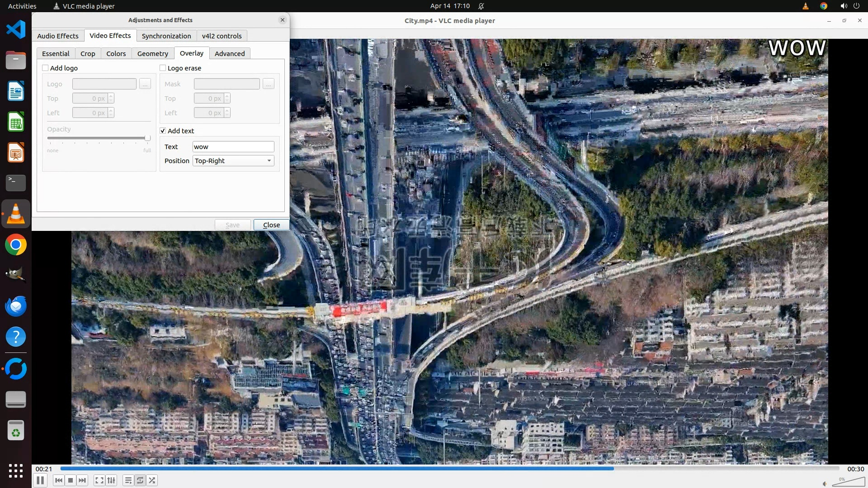Pause the video playback
Screen dimensions: 868x488
tap(40, 480)
